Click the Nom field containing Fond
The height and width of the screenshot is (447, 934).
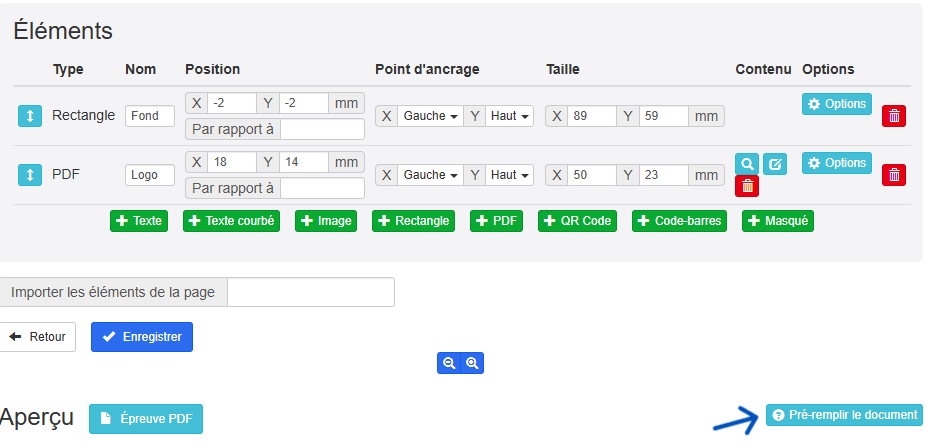(150, 116)
